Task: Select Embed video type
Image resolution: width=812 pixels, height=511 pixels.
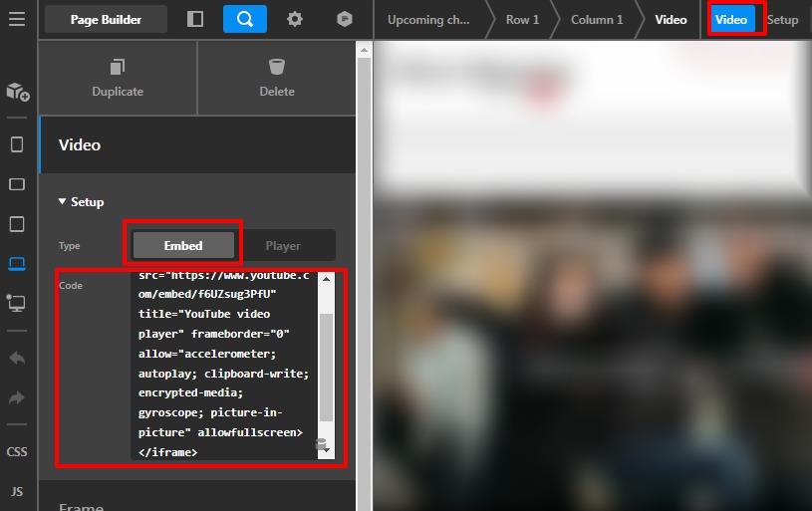Action: (183, 245)
